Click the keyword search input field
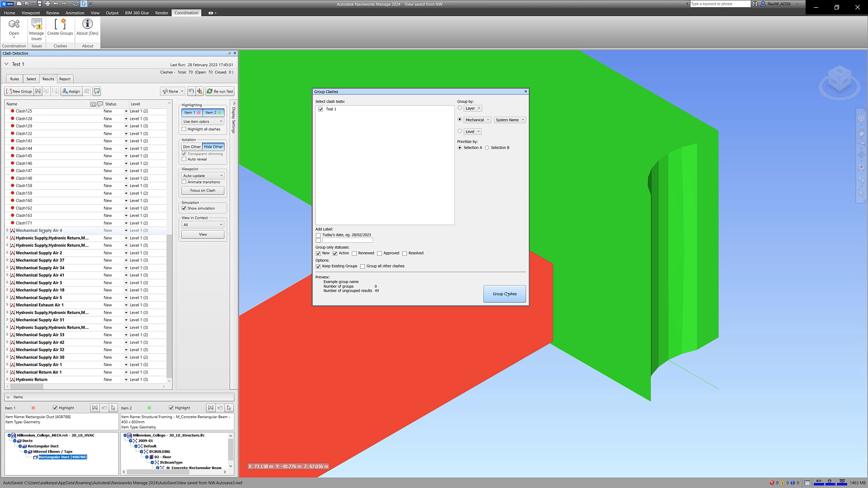868x488 pixels. click(x=719, y=4)
